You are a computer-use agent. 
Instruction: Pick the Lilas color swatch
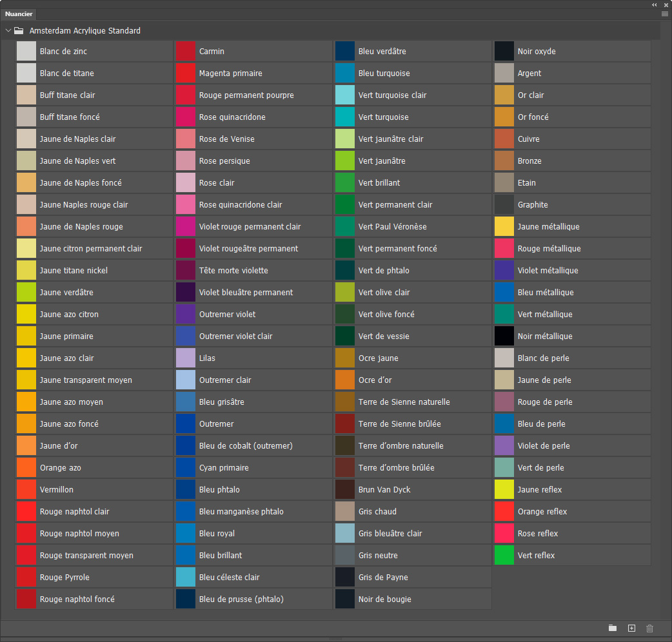(186, 358)
